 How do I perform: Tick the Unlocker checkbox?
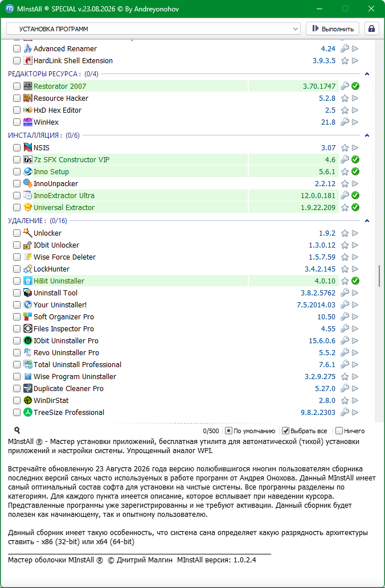(17, 233)
